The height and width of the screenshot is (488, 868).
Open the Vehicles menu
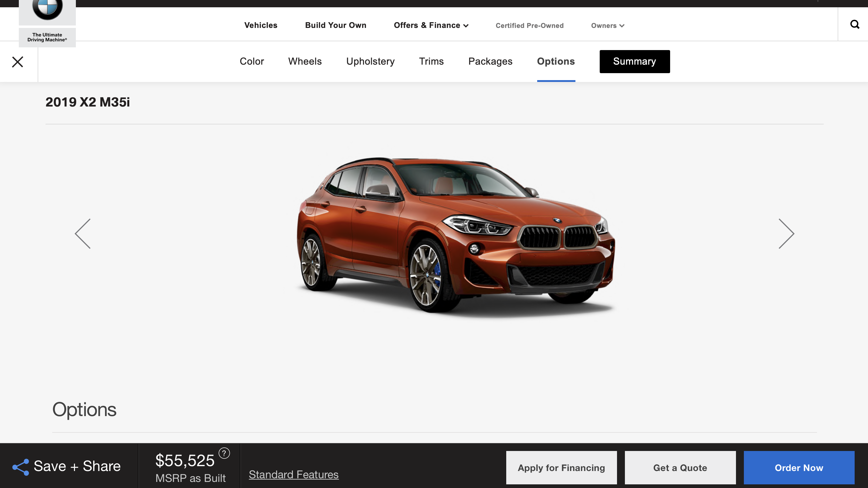pos(261,25)
